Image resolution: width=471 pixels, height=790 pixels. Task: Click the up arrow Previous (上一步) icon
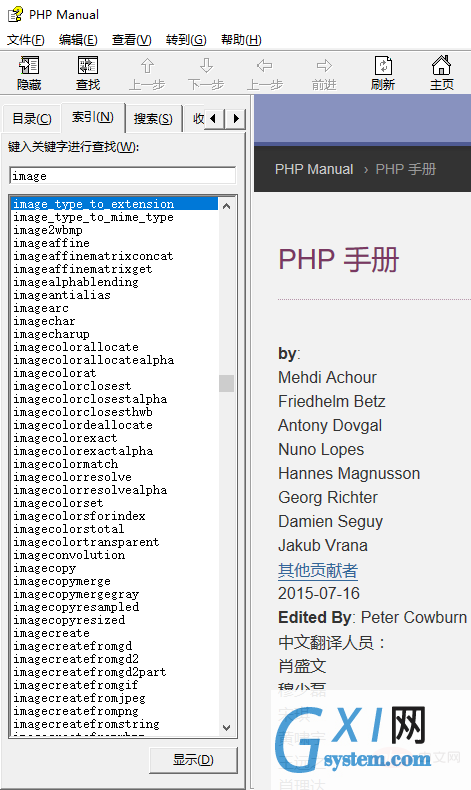pos(147,65)
